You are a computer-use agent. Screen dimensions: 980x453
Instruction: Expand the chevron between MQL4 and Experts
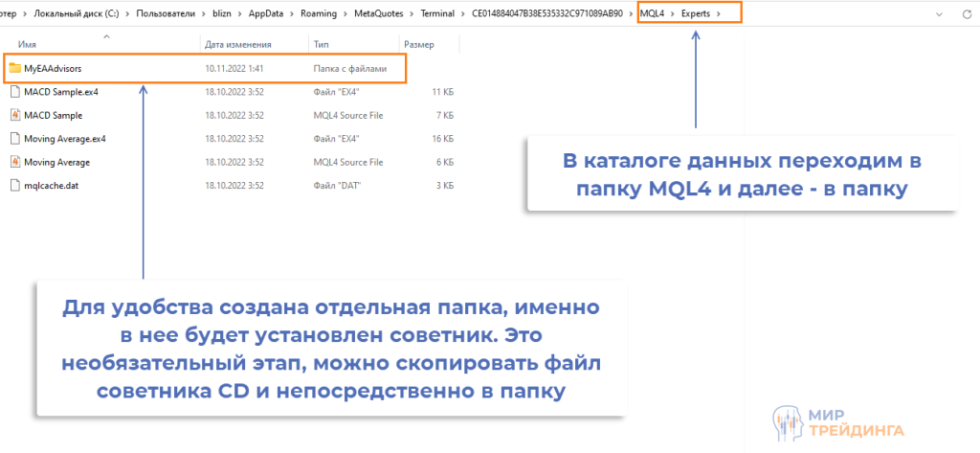point(672,14)
